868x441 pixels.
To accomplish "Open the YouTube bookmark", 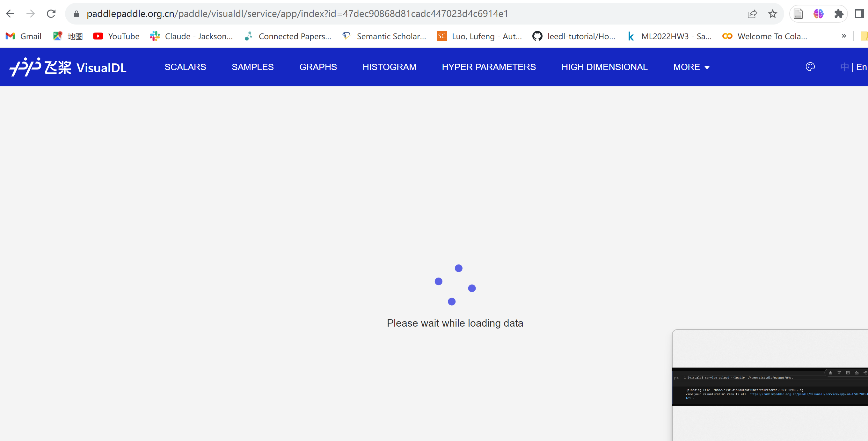I will [116, 36].
